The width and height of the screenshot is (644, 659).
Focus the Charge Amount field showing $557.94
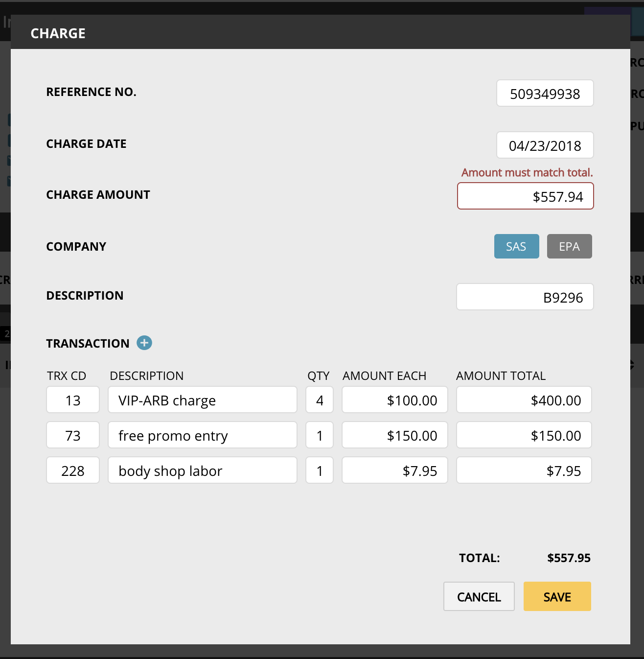(x=525, y=196)
